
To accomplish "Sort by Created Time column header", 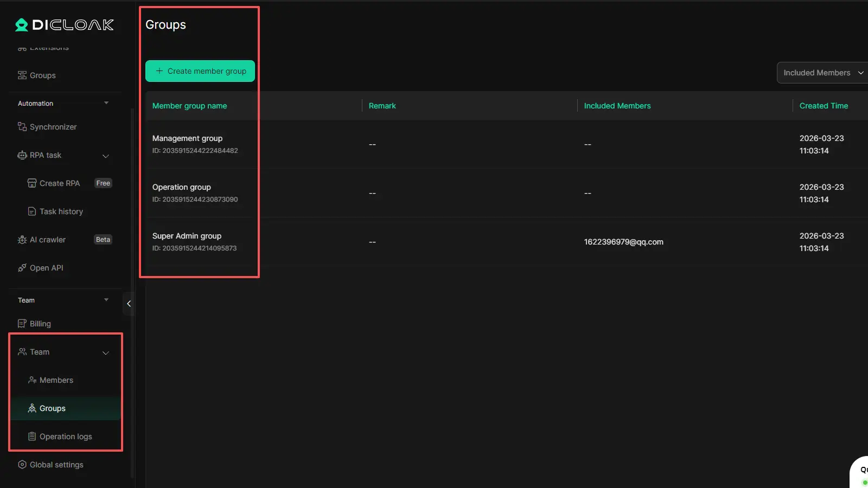I will click(823, 106).
